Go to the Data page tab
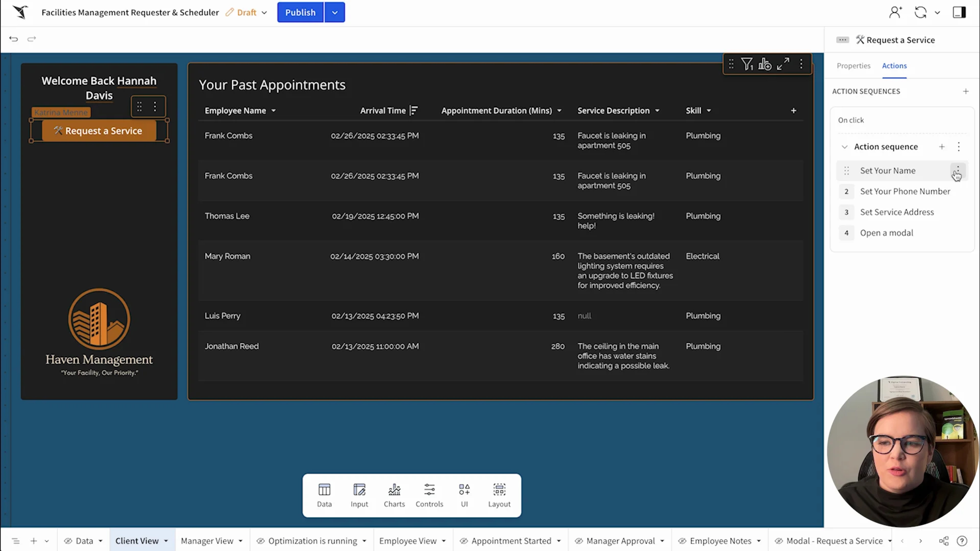This screenshot has width=980, height=551. [x=84, y=541]
